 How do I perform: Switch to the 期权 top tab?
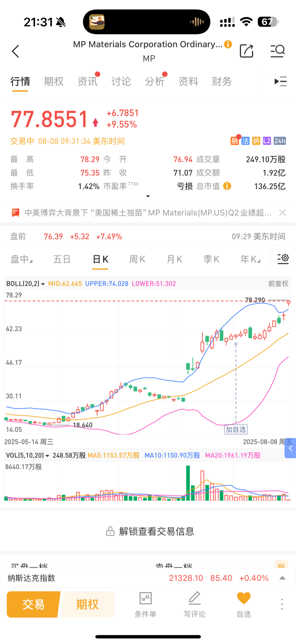pyautogui.click(x=54, y=81)
